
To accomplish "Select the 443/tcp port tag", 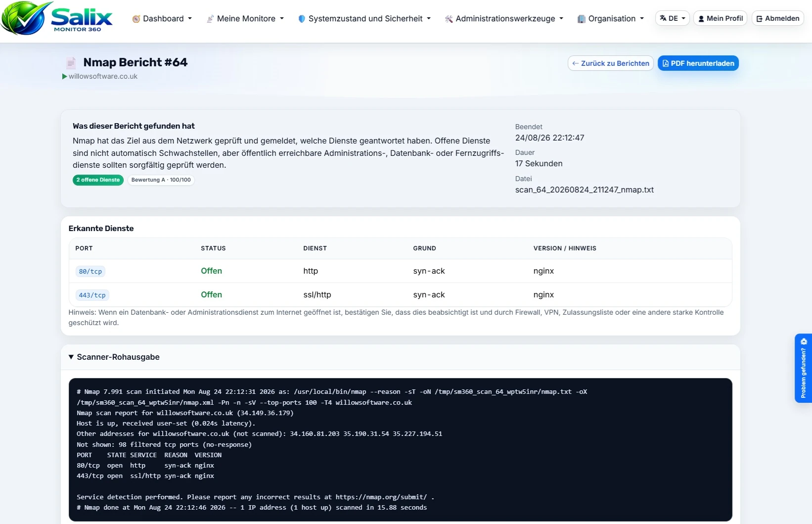I will pos(92,295).
